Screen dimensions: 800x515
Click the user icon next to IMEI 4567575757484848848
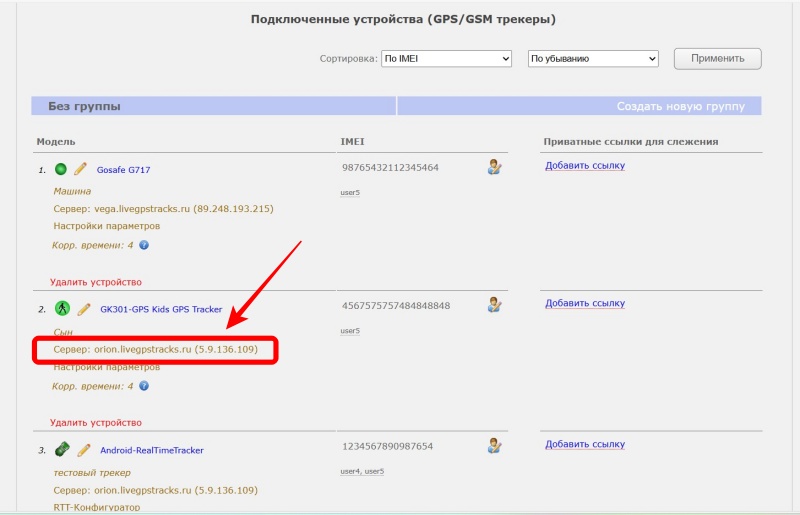coord(494,304)
